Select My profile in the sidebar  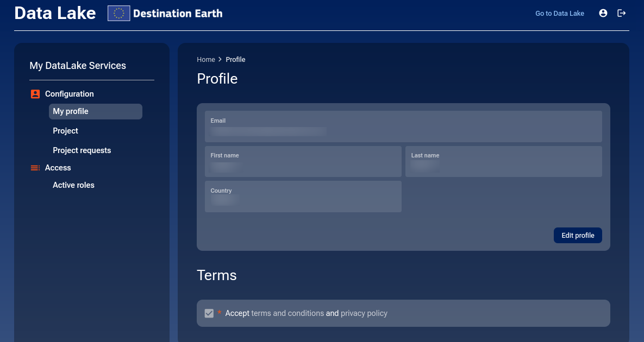point(71,111)
